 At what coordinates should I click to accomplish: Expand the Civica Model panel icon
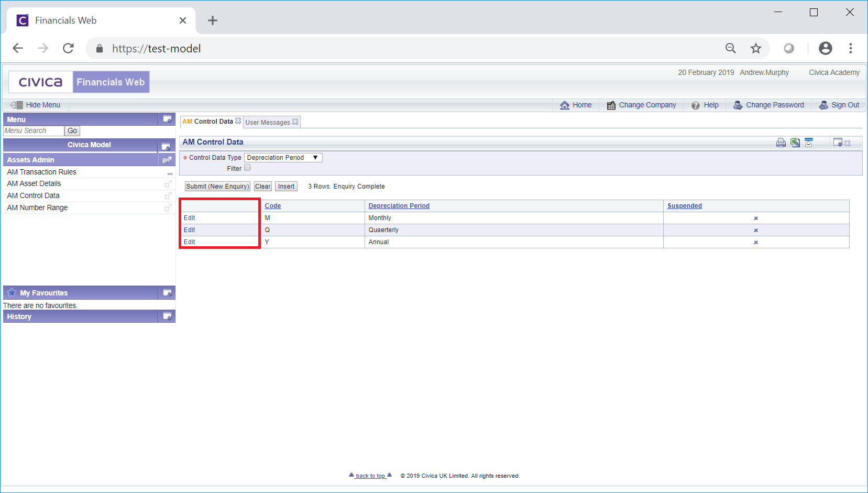pyautogui.click(x=166, y=146)
